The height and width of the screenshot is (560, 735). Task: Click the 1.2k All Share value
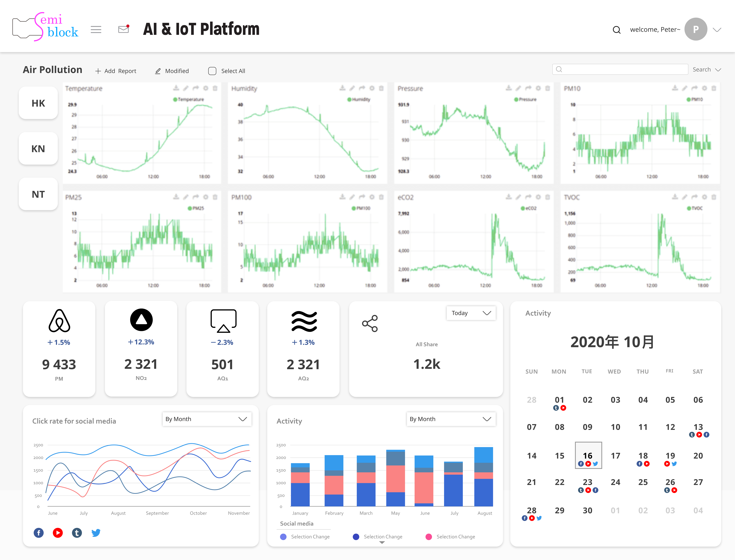click(x=427, y=364)
